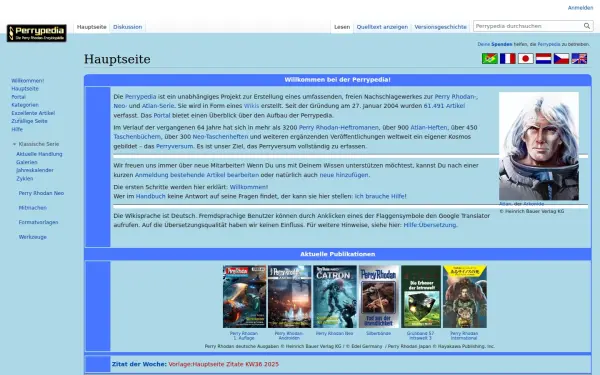Viewport: 600px width, 375px height.
Task: Select the Dutch flag translation
Action: coord(543,59)
